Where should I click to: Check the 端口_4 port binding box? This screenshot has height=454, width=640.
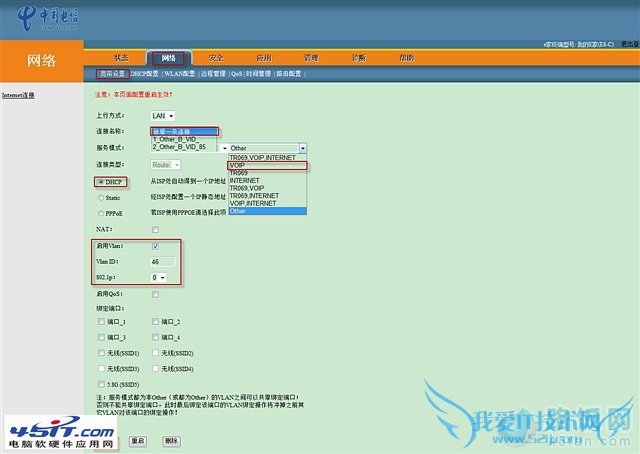(156, 337)
